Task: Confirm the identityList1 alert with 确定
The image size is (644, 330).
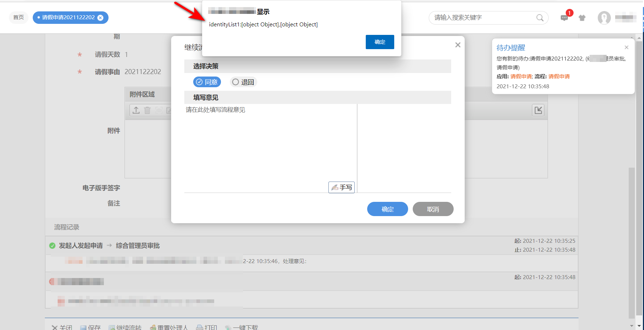Action: click(x=380, y=42)
